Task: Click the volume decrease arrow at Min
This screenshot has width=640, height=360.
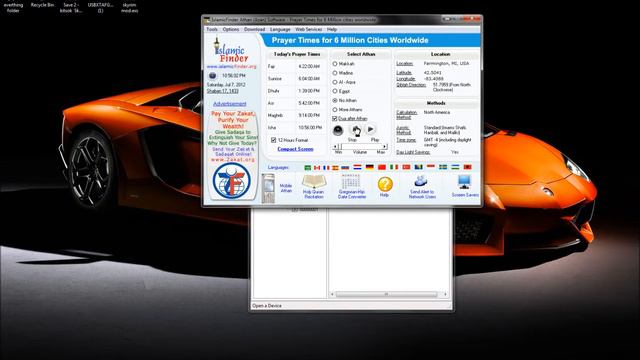Action: click(336, 146)
